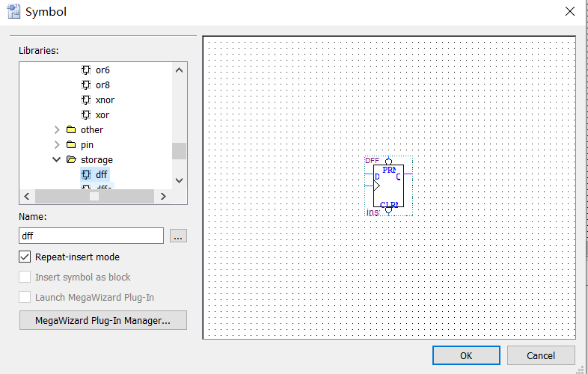Close the Symbol dialog window
Viewport: 588px width, 374px height.
(570, 12)
